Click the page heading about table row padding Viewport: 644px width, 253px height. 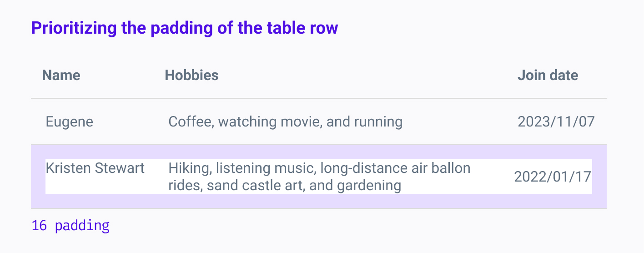click(185, 28)
